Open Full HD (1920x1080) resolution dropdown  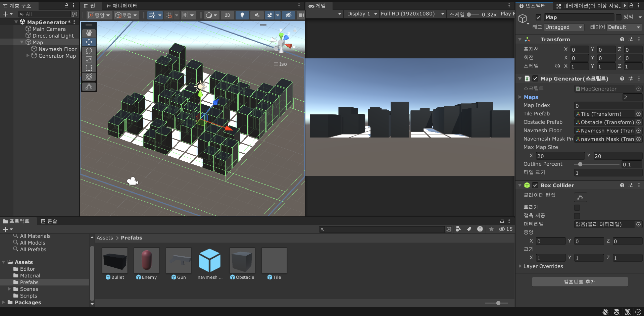(412, 14)
